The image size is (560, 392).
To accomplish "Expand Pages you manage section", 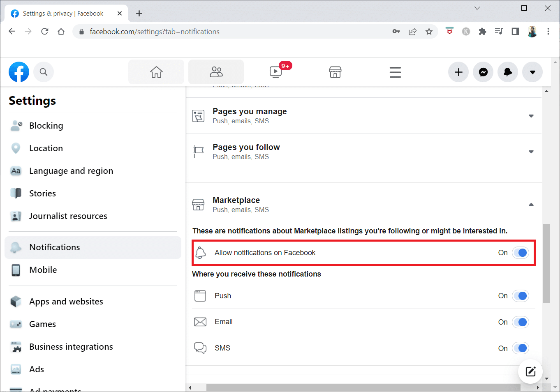I will click(x=531, y=116).
